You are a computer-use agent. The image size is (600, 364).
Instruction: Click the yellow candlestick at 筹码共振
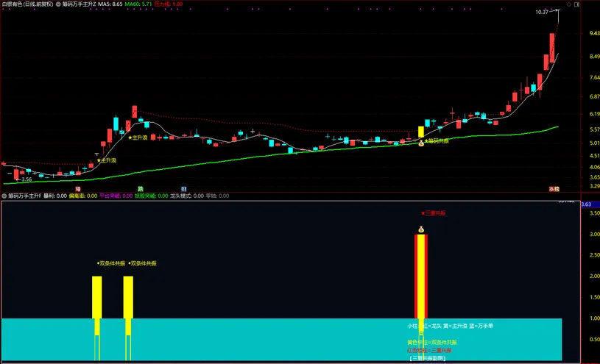pos(421,132)
